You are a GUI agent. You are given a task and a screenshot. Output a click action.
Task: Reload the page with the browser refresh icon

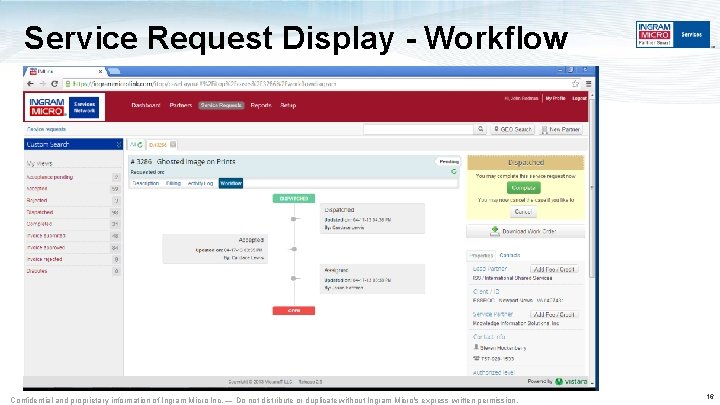tap(54, 84)
